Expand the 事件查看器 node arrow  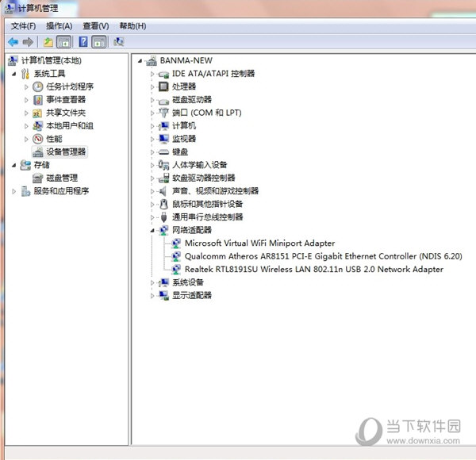coord(26,100)
